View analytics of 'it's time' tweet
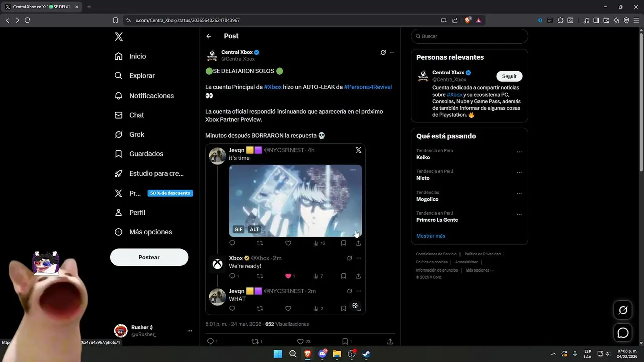The image size is (644, 362). coord(319,243)
